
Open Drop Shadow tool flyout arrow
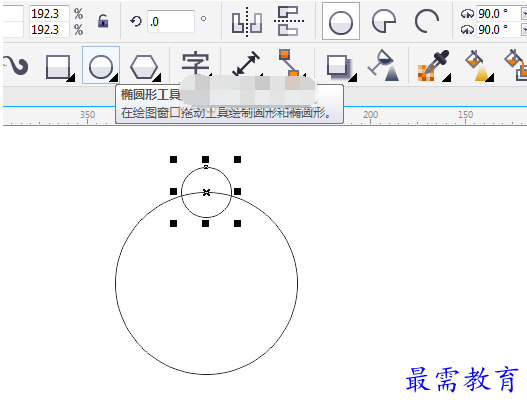tap(353, 78)
